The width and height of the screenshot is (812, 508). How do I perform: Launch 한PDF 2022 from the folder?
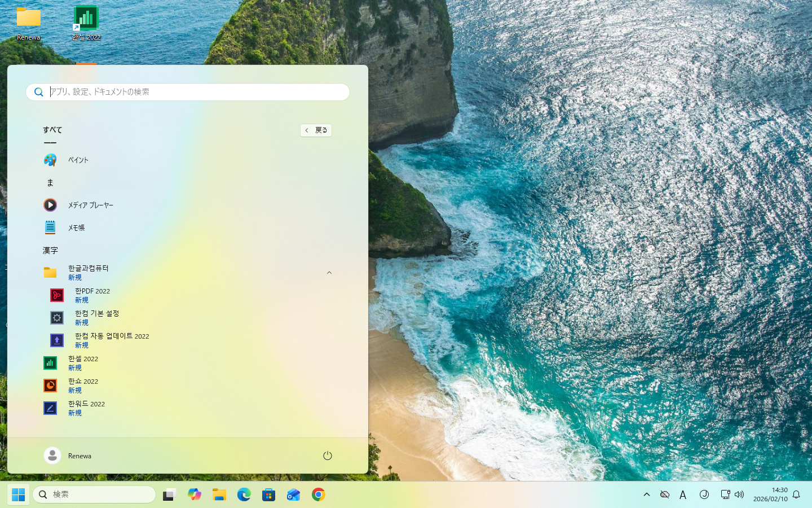pyautogui.click(x=92, y=295)
